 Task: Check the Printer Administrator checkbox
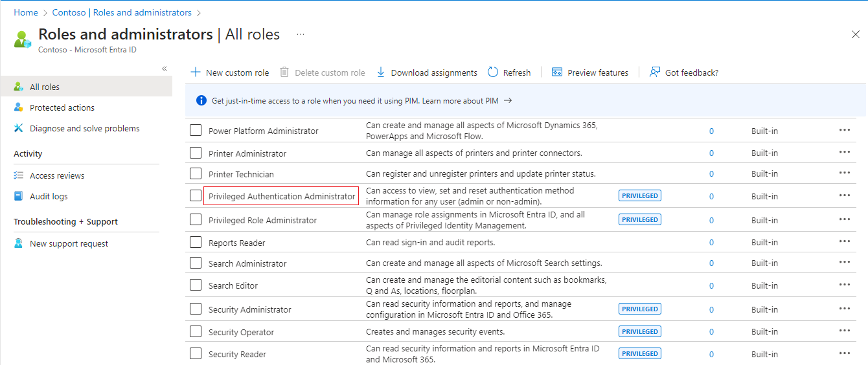click(x=196, y=153)
